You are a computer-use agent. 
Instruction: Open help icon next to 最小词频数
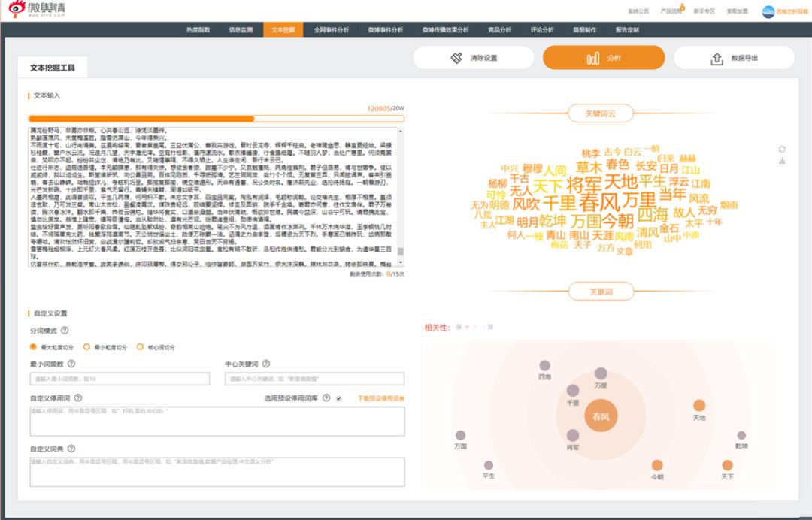tap(71, 364)
